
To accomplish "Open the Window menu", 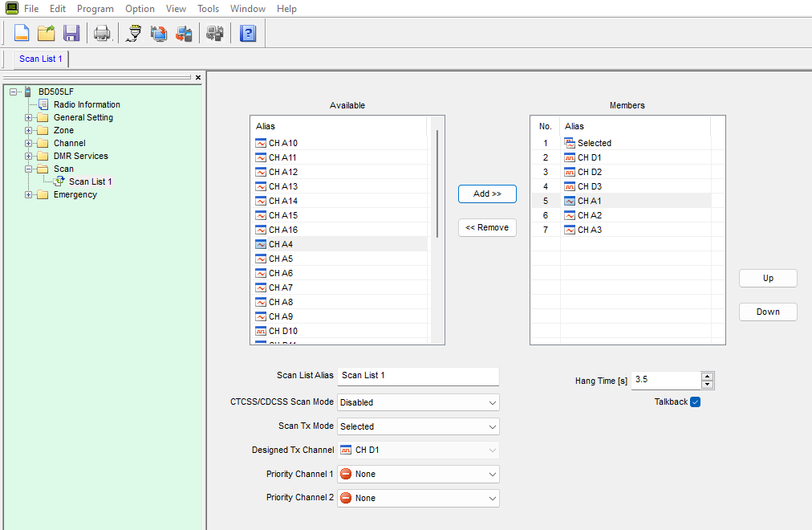I will (248, 9).
